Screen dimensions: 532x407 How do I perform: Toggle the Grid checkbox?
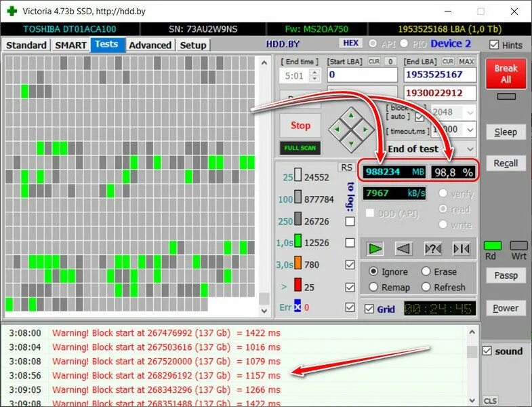(x=369, y=309)
